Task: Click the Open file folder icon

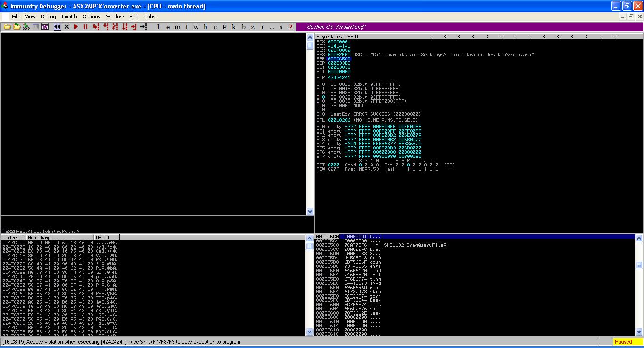Action: (7, 27)
